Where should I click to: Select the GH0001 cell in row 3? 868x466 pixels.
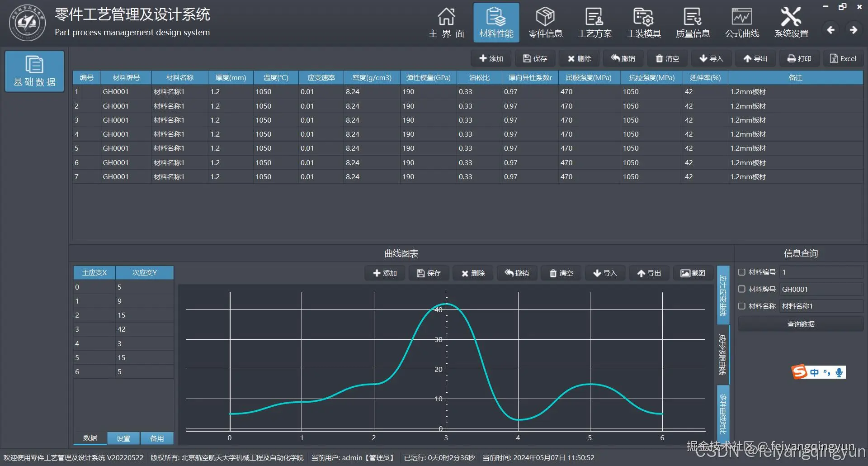(x=126, y=120)
